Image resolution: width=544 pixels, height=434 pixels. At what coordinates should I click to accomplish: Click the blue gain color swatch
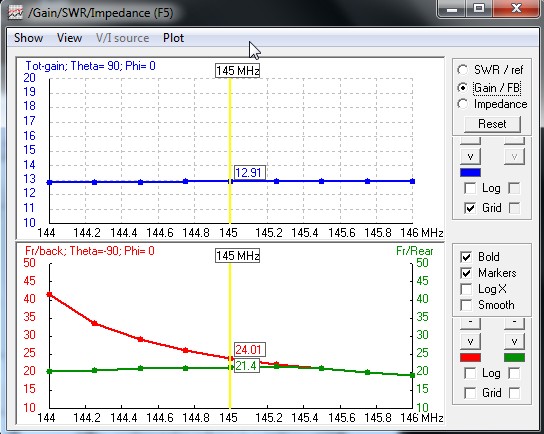pyautogui.click(x=470, y=172)
